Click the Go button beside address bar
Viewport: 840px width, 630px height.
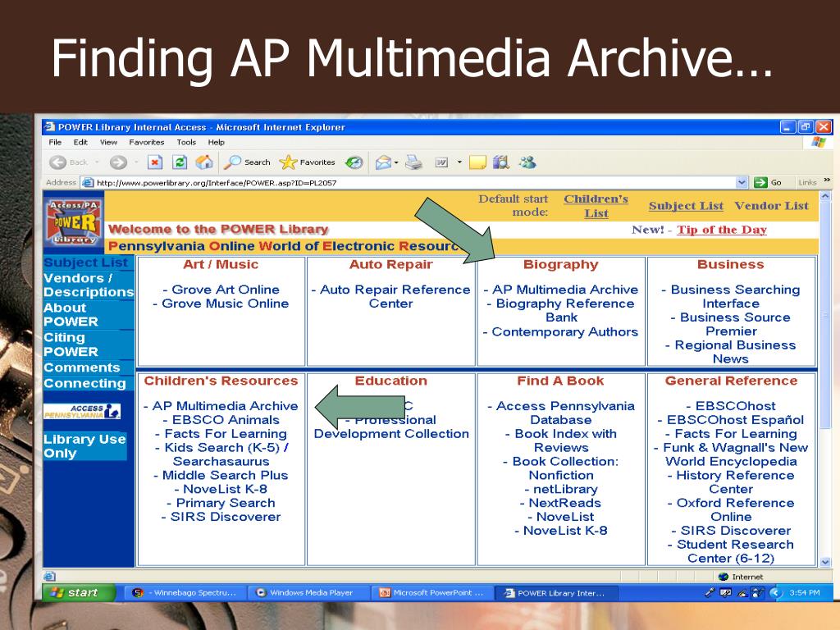click(768, 183)
